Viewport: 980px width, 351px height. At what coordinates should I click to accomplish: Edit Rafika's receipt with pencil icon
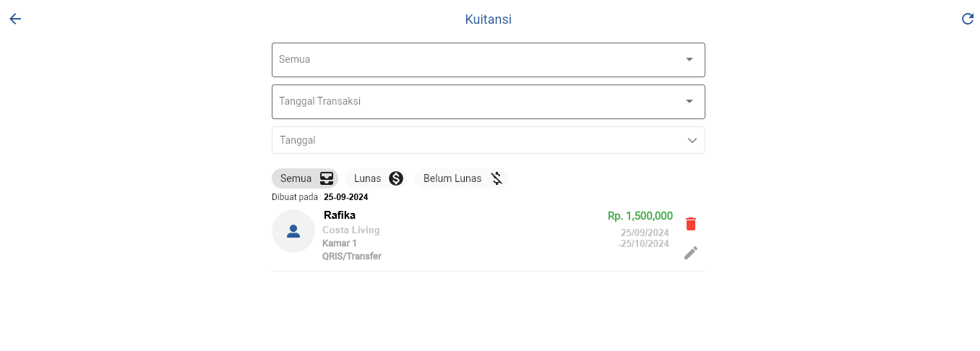pos(691,253)
